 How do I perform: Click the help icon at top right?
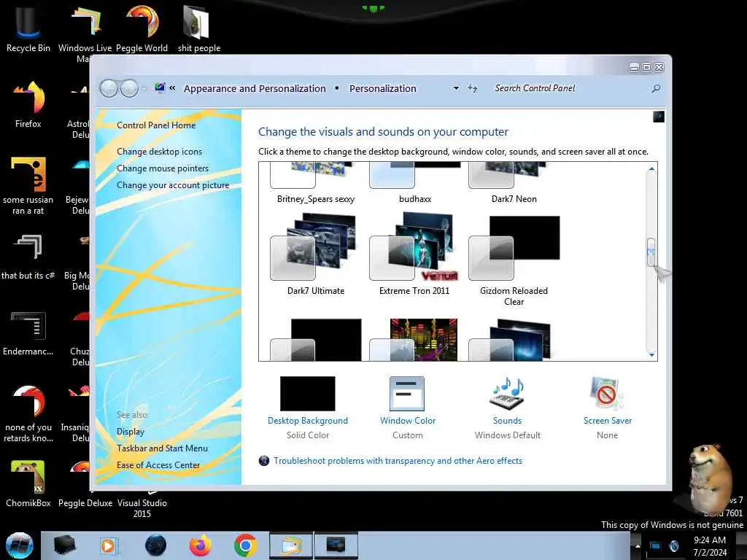pos(659,117)
